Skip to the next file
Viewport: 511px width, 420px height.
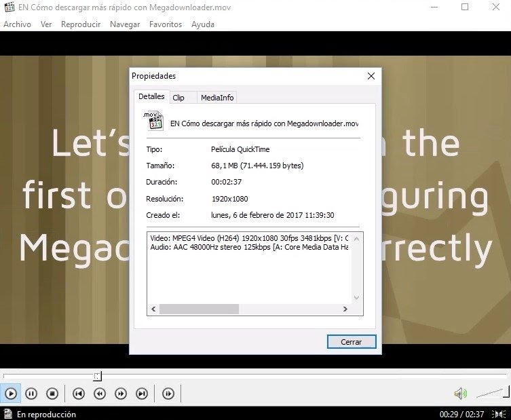(142, 394)
